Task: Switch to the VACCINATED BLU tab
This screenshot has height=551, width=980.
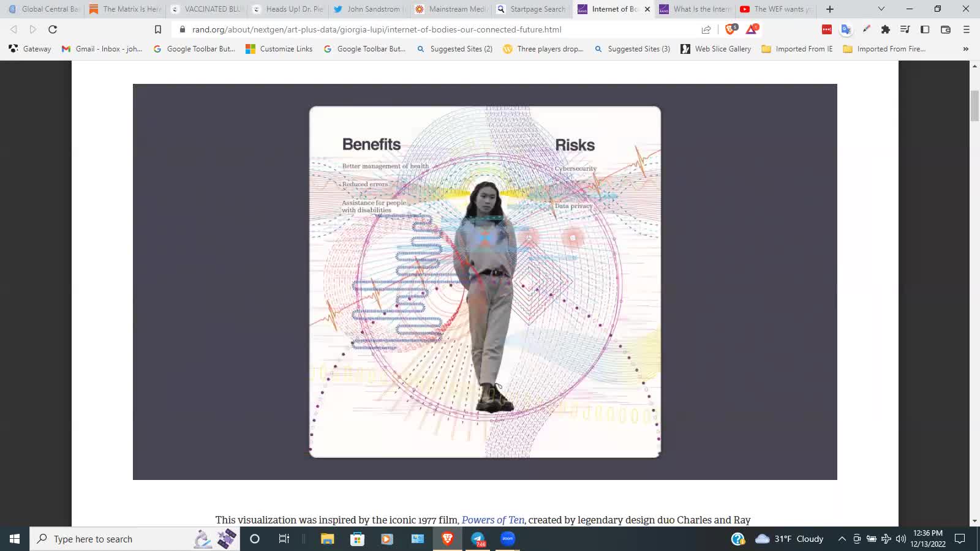Action: [206, 9]
